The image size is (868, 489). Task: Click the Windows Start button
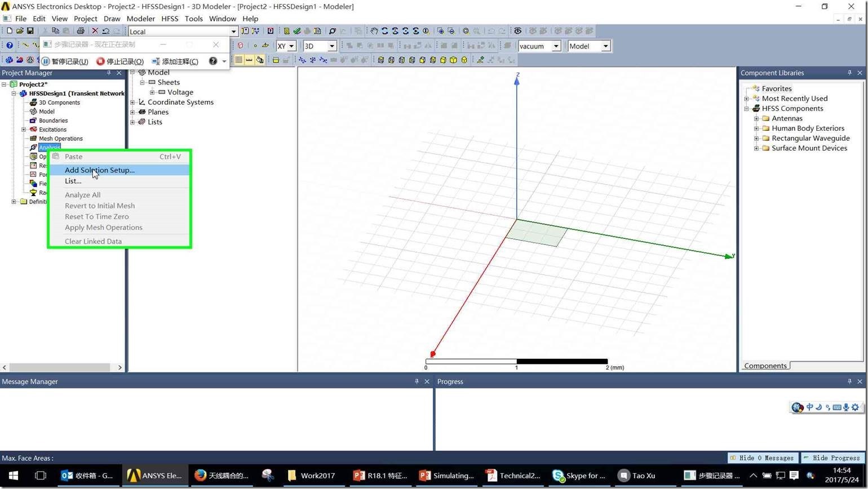coord(14,475)
